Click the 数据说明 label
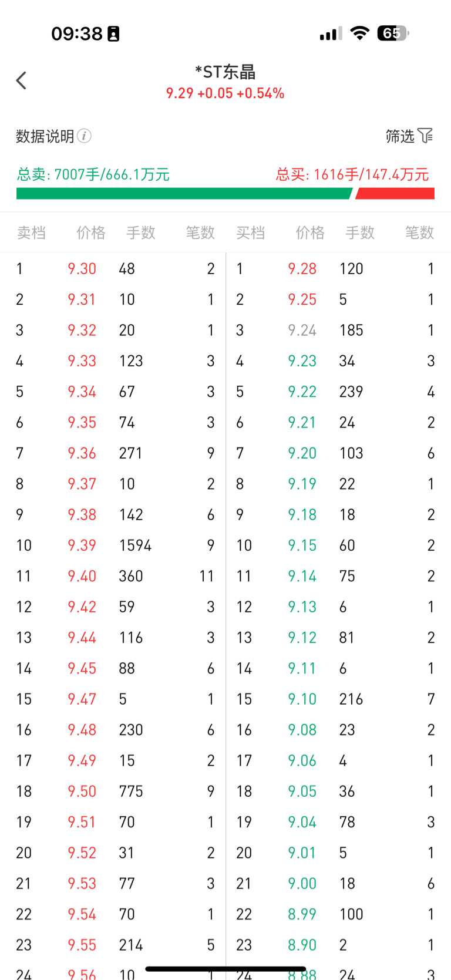The width and height of the screenshot is (451, 980). click(45, 136)
